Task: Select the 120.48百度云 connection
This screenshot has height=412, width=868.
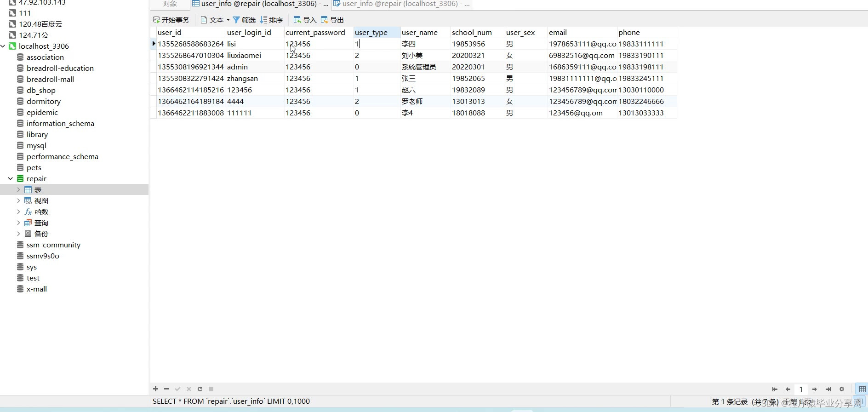Action: (40, 24)
